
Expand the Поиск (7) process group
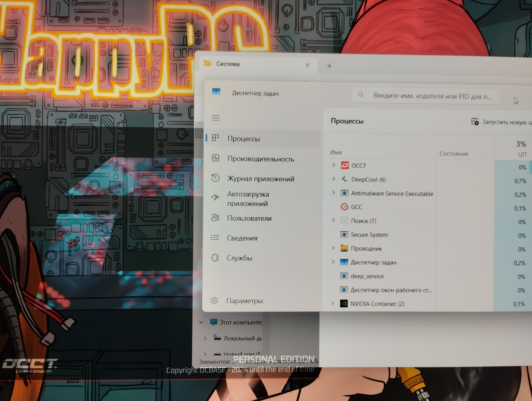tap(333, 220)
